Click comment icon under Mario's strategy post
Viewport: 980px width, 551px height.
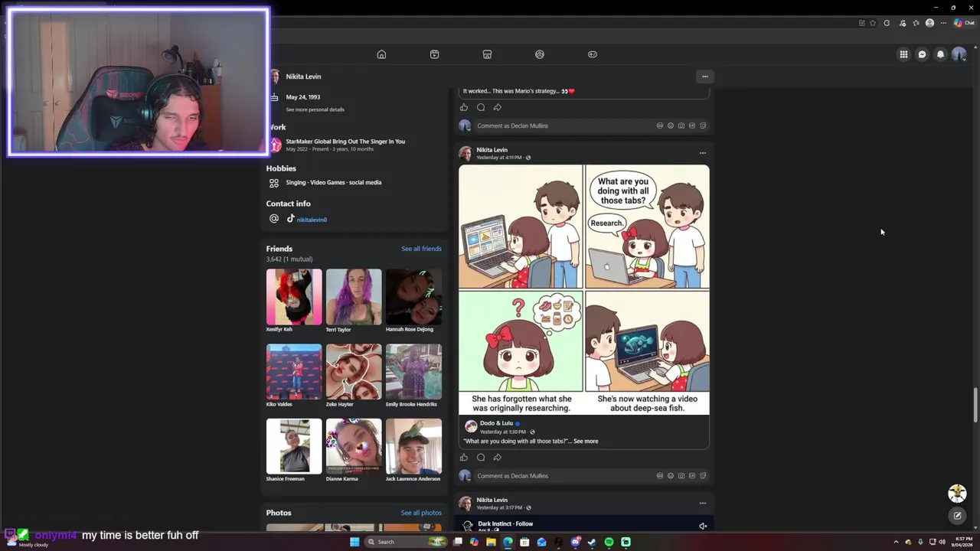481,107
